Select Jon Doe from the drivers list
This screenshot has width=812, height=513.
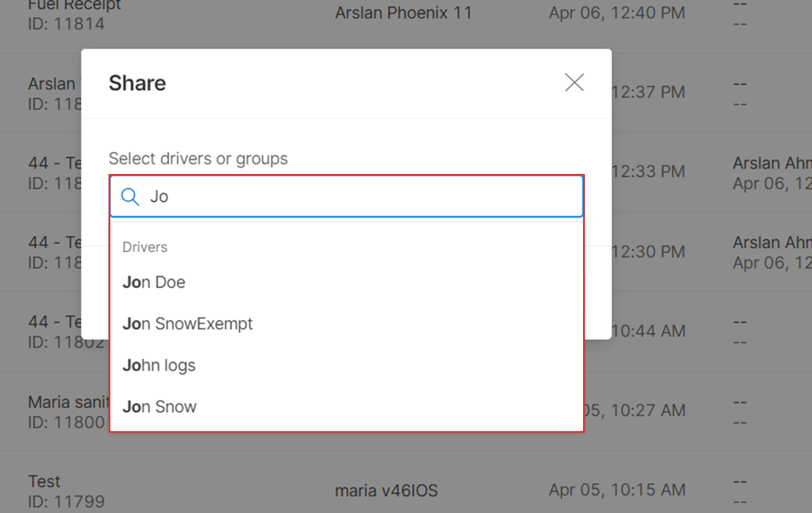346,282
